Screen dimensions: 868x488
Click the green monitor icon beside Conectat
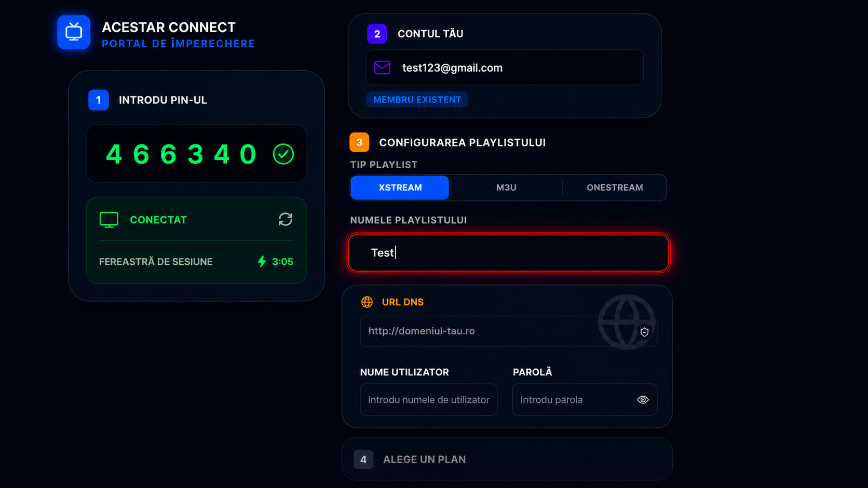[x=109, y=220]
